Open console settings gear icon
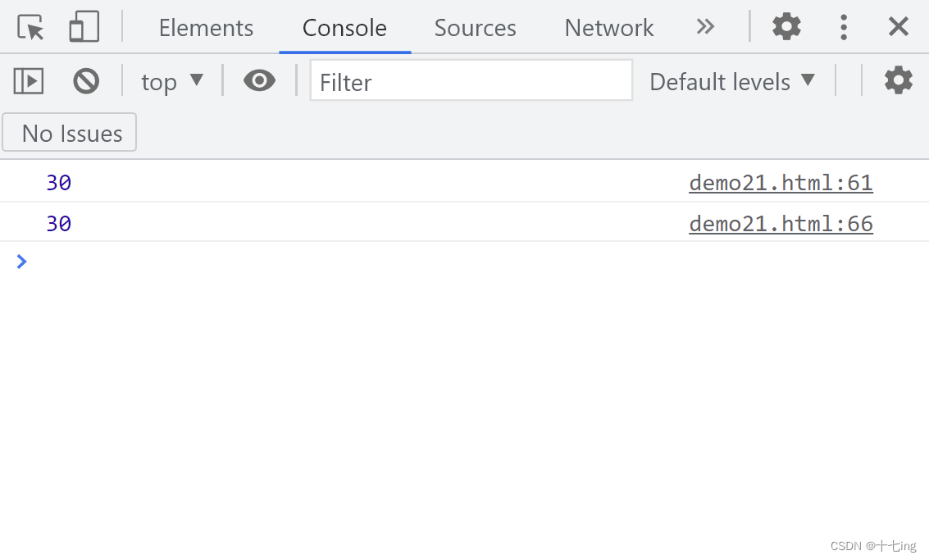Viewport: 929px width, 560px height. (x=898, y=81)
